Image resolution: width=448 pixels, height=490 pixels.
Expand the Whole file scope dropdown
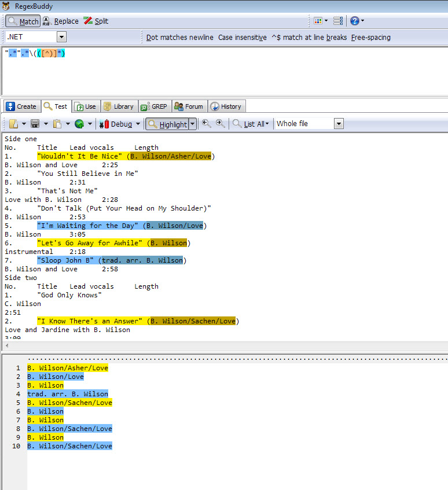click(339, 124)
